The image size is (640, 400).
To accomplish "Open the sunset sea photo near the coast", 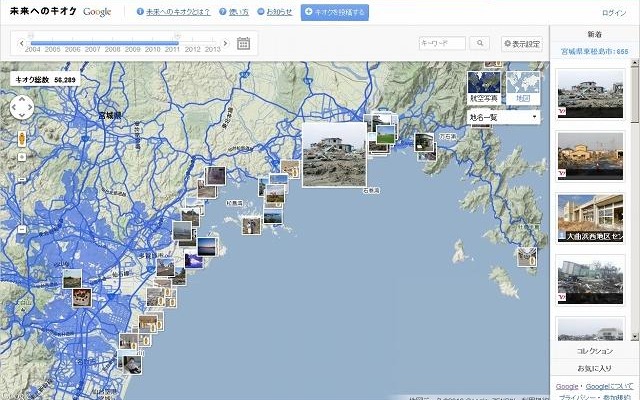I will coord(207,247).
